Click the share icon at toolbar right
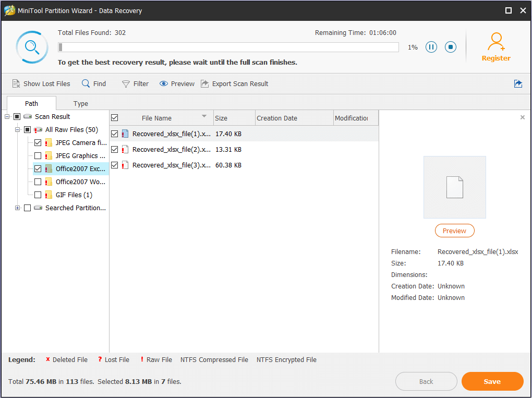 coord(518,83)
